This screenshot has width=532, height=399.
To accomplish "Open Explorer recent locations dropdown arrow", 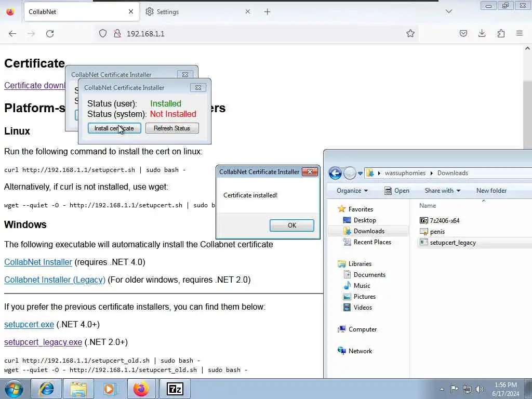I will tap(360, 174).
